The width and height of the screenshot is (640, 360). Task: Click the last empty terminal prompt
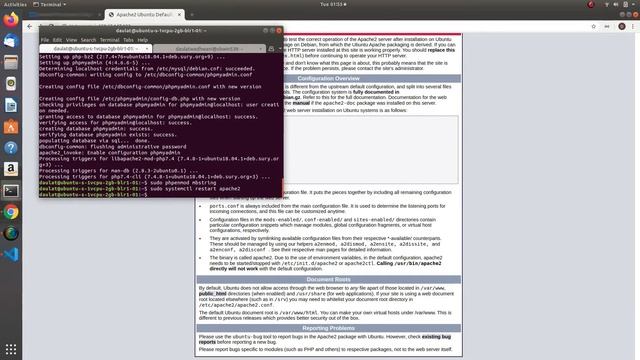[93, 195]
